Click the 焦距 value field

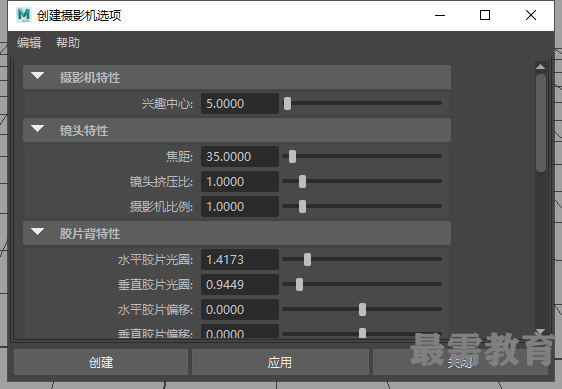click(240, 157)
